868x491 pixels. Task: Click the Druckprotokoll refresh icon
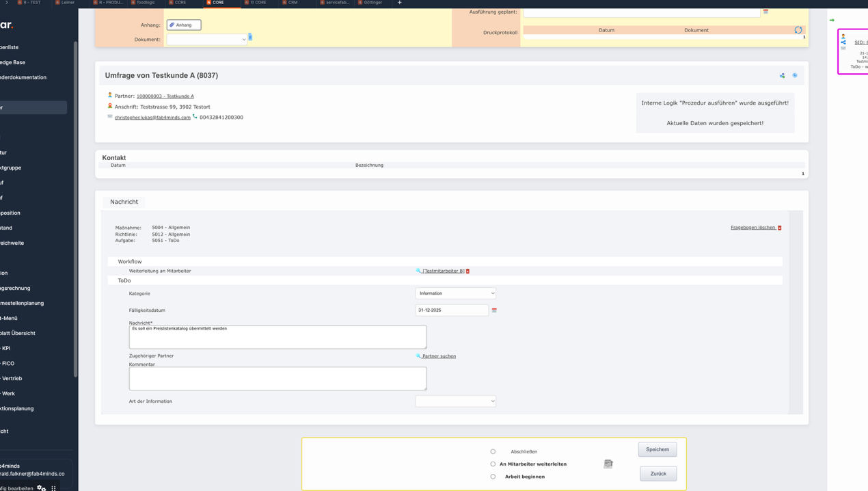(798, 30)
